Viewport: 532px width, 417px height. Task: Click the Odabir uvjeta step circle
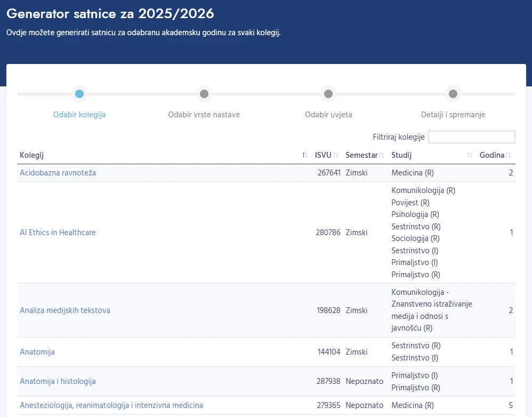(328, 94)
